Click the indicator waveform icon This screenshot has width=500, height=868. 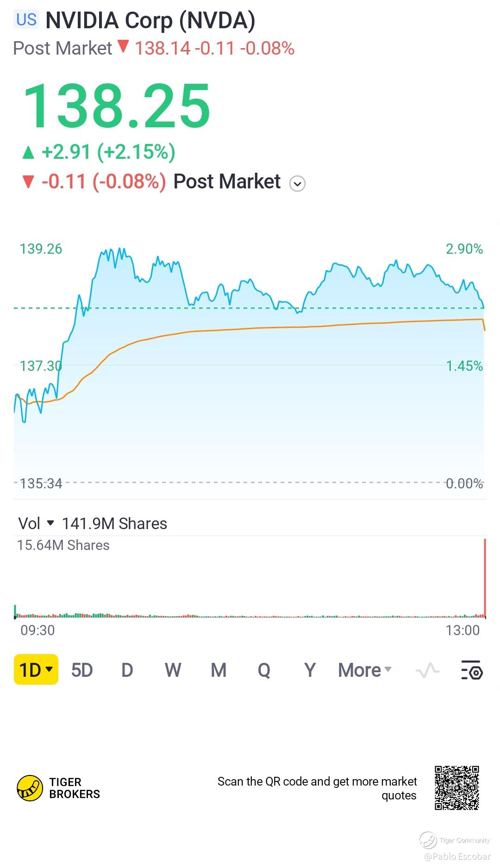427,670
